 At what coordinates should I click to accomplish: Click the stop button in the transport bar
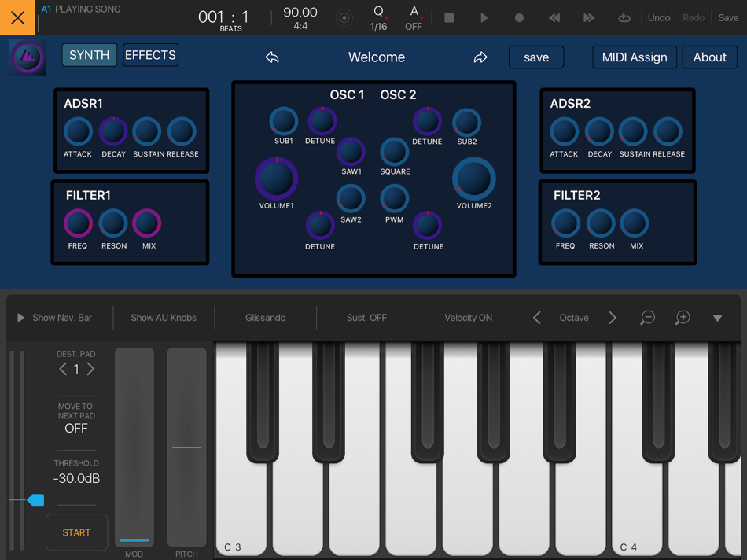point(449,17)
